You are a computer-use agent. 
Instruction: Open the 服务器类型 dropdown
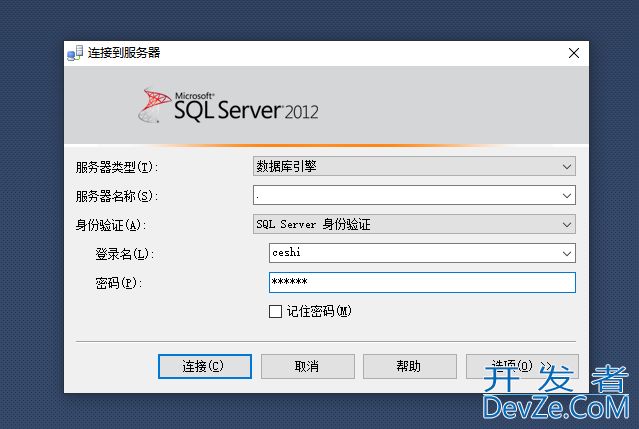click(414, 166)
